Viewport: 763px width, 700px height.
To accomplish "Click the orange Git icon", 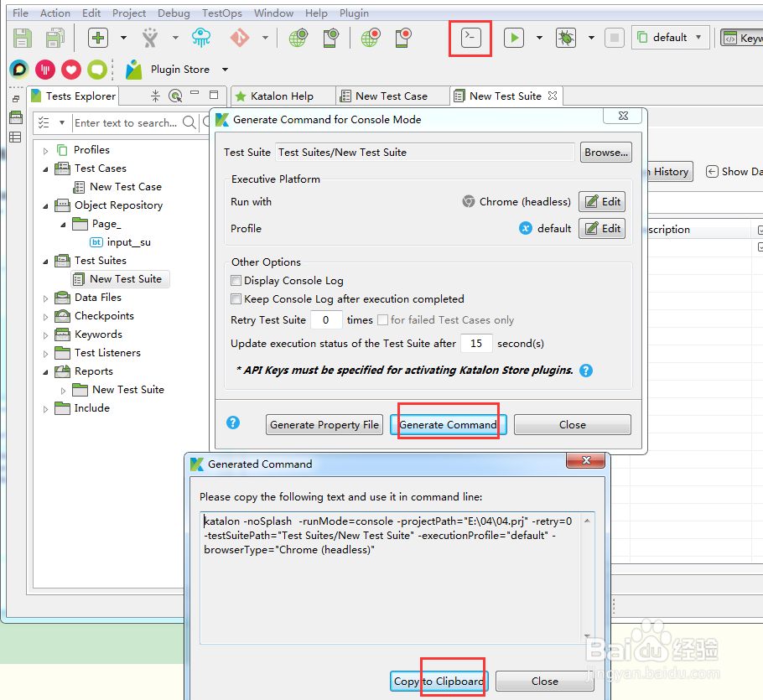I will (240, 38).
